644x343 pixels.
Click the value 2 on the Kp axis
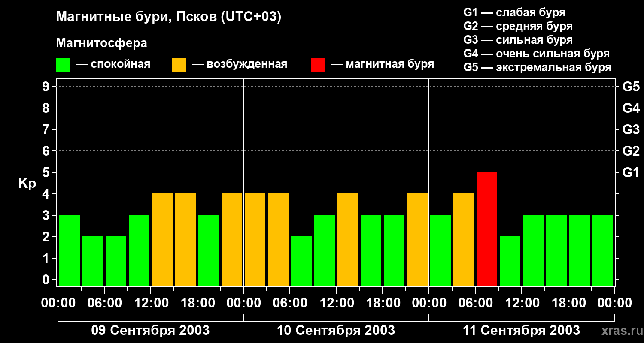[x=47, y=237]
